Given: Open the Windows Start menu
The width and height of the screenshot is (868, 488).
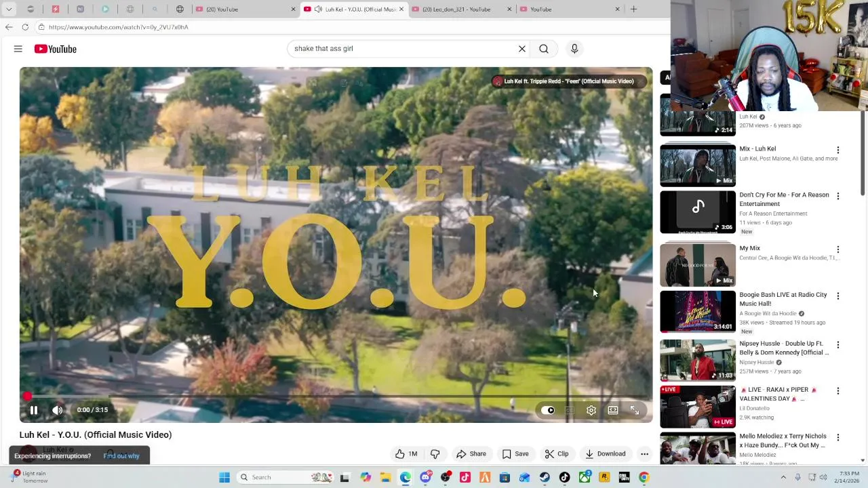Looking at the screenshot, I should coord(224,477).
